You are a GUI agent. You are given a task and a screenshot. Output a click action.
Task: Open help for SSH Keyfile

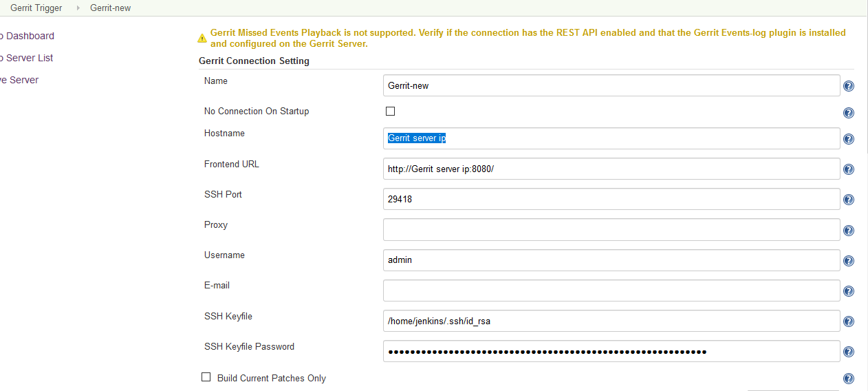point(849,321)
